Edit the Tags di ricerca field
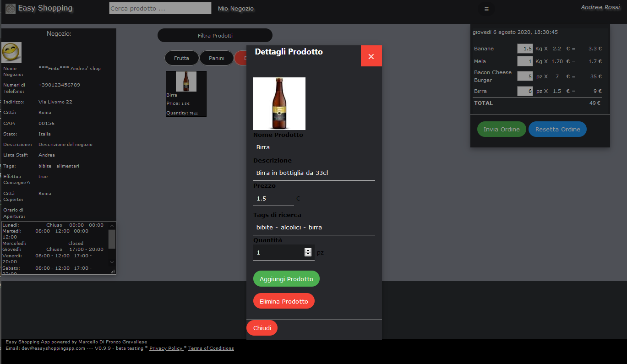This screenshot has width=627, height=364. (314, 228)
